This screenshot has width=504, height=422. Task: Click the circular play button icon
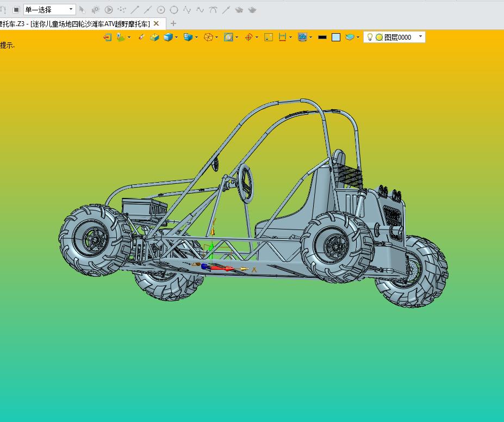point(109,10)
